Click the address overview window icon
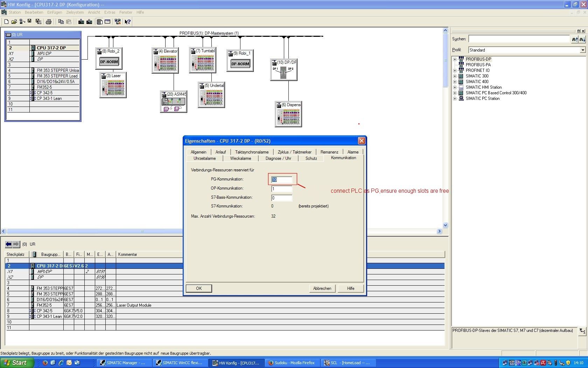The image size is (588, 368). [x=107, y=22]
